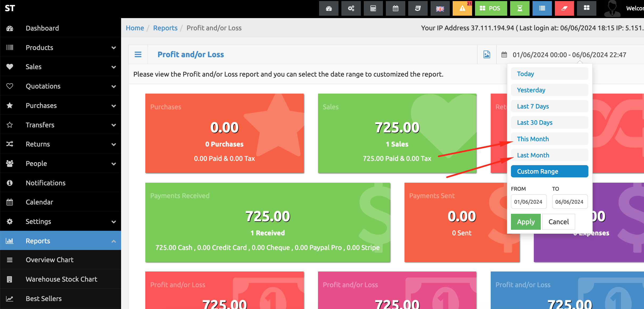Click the hamburger menu icon on report
Image resolution: width=644 pixels, height=309 pixels.
(138, 54)
